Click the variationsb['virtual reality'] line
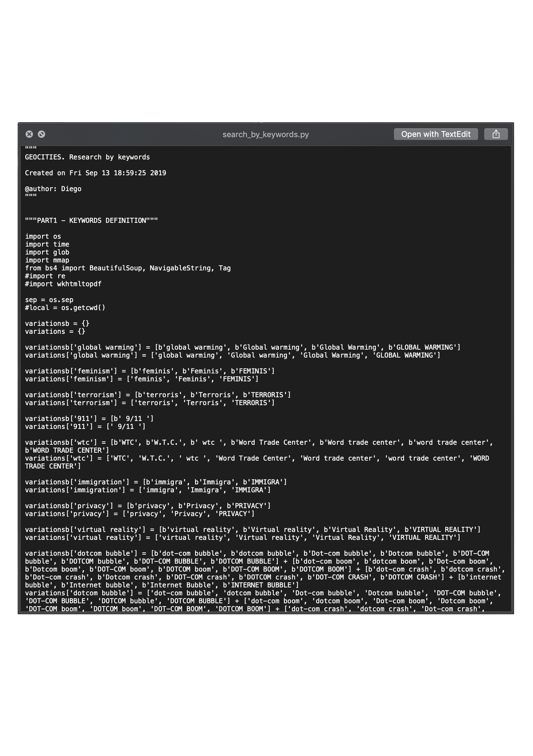The image size is (533, 756). tap(253, 530)
